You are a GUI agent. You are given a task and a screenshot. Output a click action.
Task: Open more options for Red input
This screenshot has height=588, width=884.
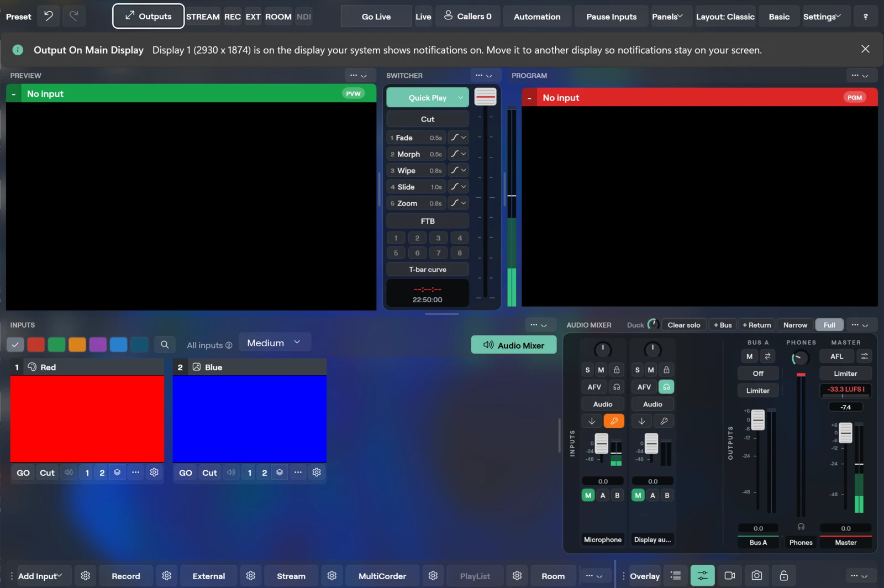135,473
